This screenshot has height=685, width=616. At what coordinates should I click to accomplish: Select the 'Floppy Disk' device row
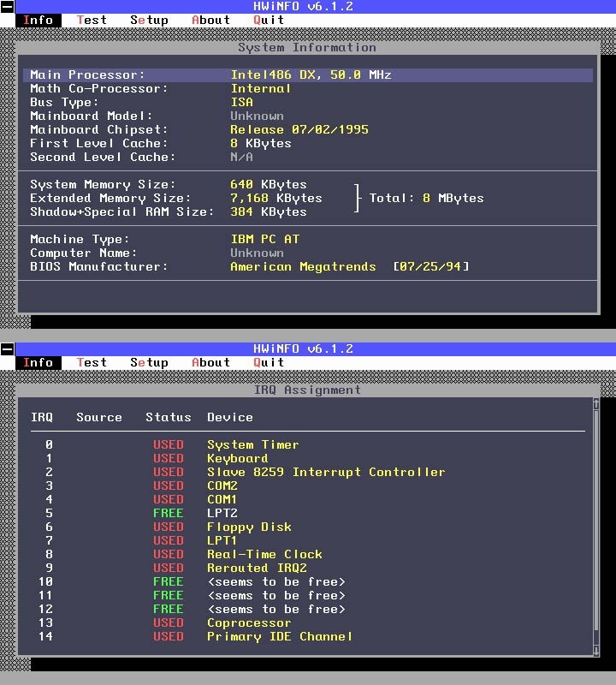[x=308, y=527]
